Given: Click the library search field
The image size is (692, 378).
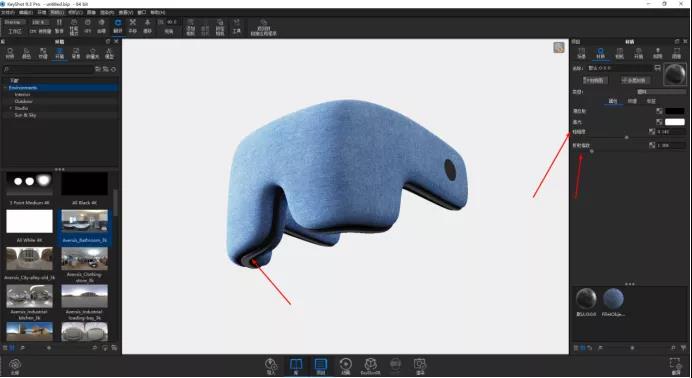Looking at the screenshot, I should pyautogui.click(x=48, y=69).
